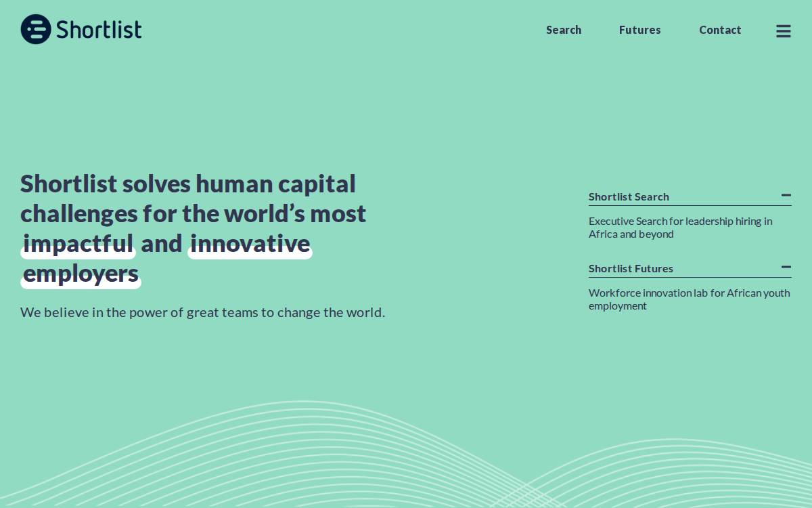This screenshot has width=812, height=508.
Task: Open the Contact nav item
Action: pyautogui.click(x=720, y=30)
